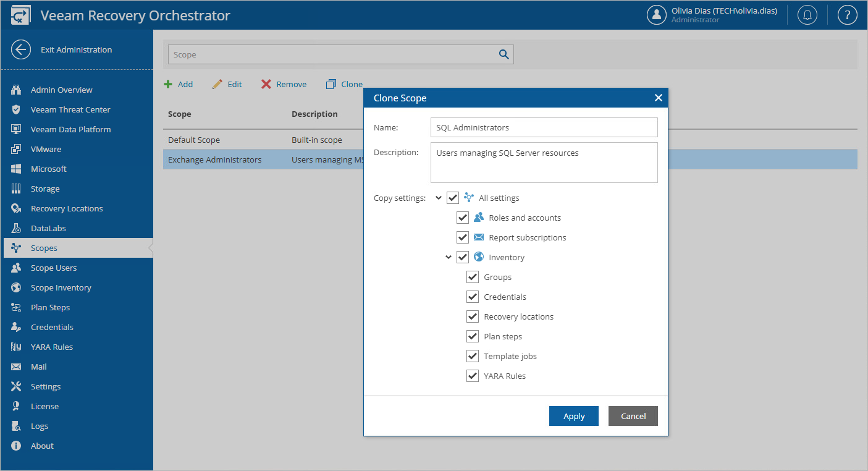Open the notifications bell icon

[x=807, y=15]
